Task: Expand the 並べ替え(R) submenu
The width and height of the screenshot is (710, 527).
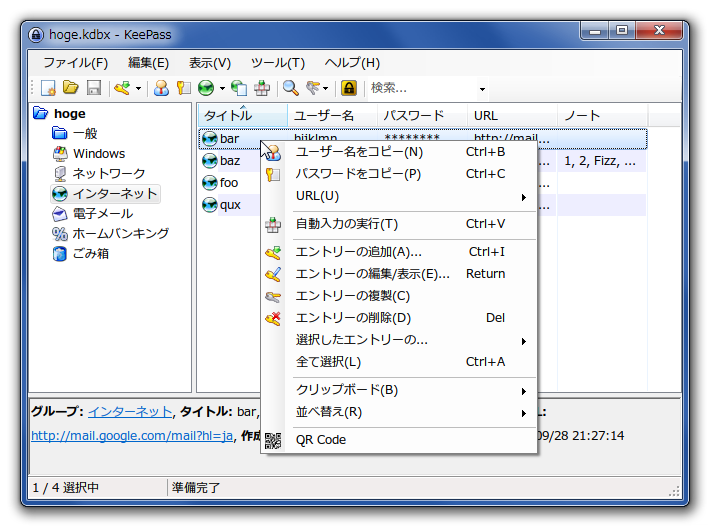Action: point(399,412)
